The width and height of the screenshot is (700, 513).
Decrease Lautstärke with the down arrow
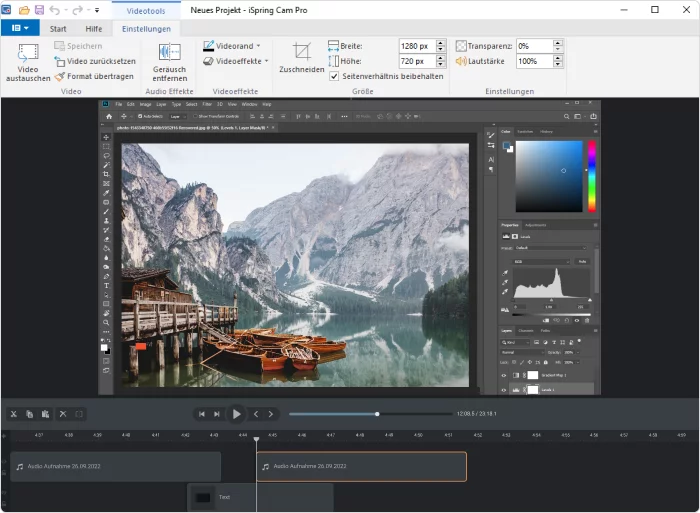pos(558,64)
